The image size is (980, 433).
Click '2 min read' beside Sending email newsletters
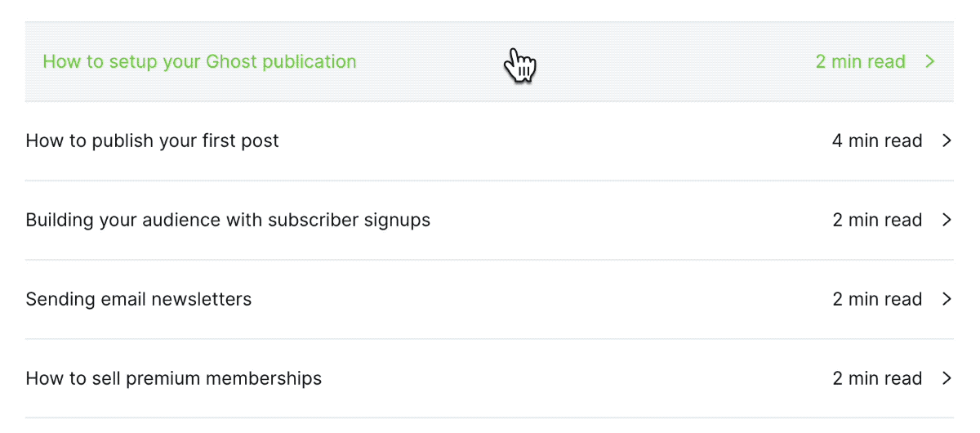click(877, 299)
